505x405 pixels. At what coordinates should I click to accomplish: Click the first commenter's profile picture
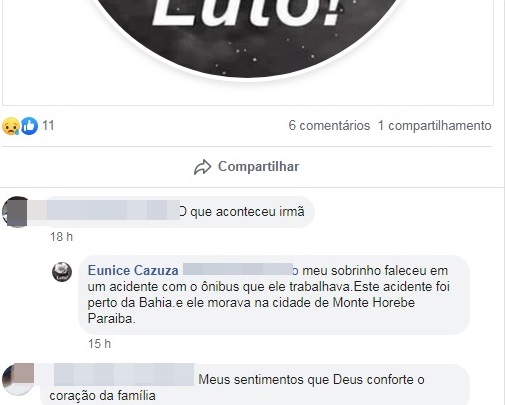[15, 212]
